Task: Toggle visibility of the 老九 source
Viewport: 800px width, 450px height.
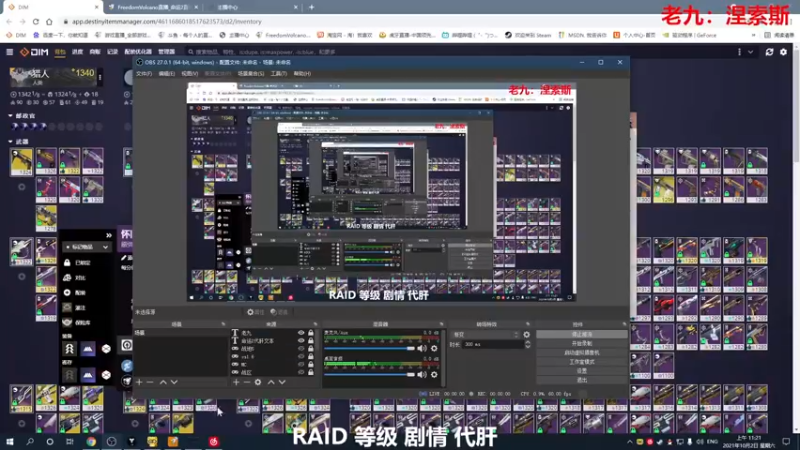Action: (301, 333)
